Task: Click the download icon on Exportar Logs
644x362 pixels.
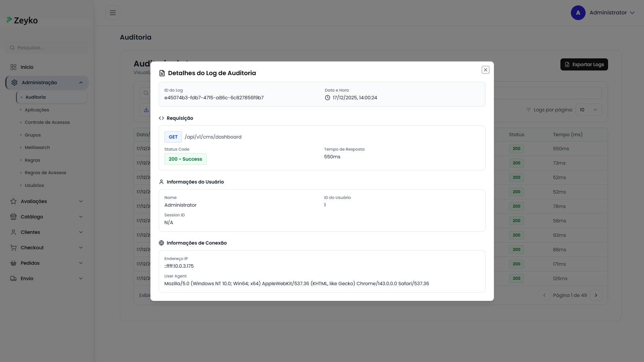Action: click(566, 64)
